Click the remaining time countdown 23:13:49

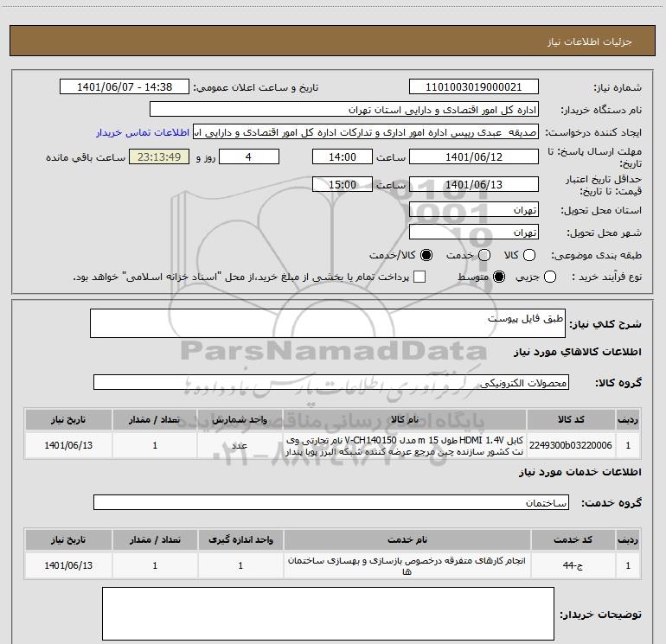tap(159, 156)
